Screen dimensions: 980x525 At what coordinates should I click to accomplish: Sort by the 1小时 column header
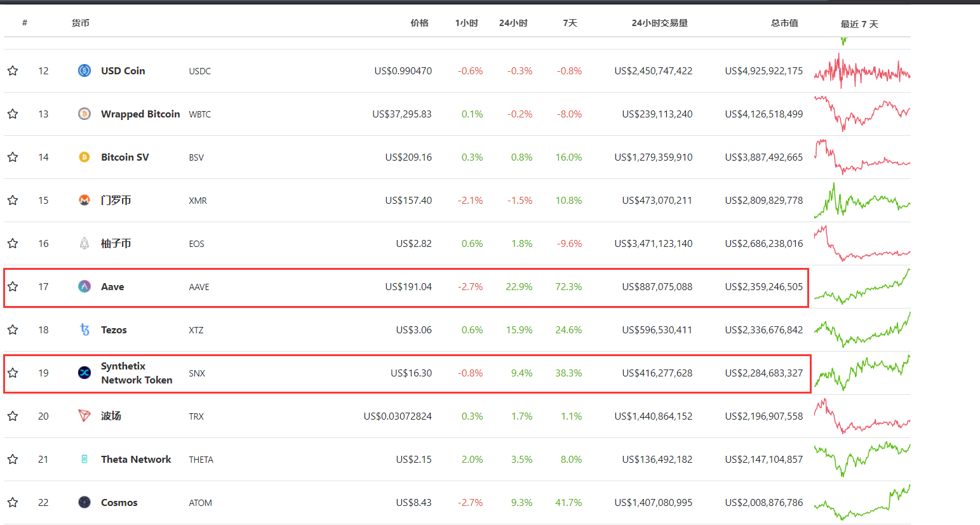pyautogui.click(x=466, y=23)
